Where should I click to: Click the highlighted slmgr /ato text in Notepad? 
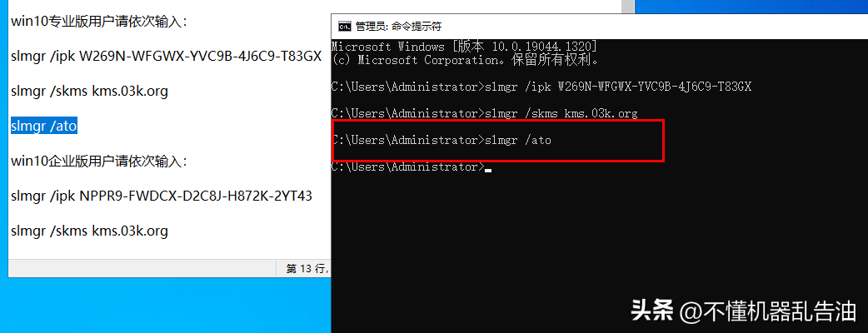pos(43,127)
